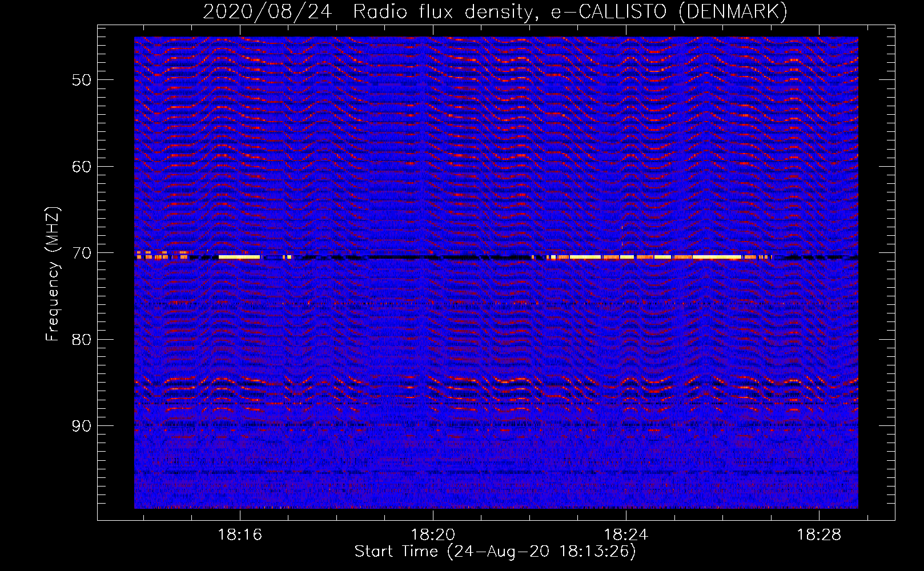Click the 90 frequency tick label
The width and height of the screenshot is (924, 571).
tap(82, 426)
